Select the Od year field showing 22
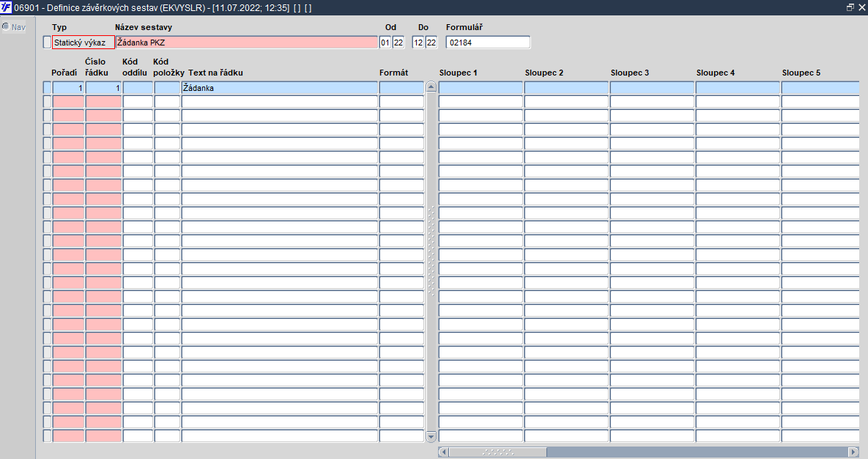The image size is (868, 459). click(x=398, y=42)
